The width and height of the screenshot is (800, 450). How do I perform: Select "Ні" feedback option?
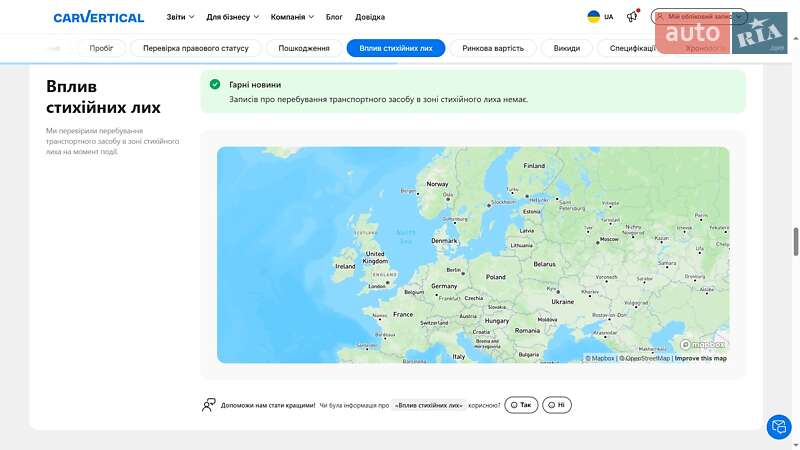click(x=557, y=405)
